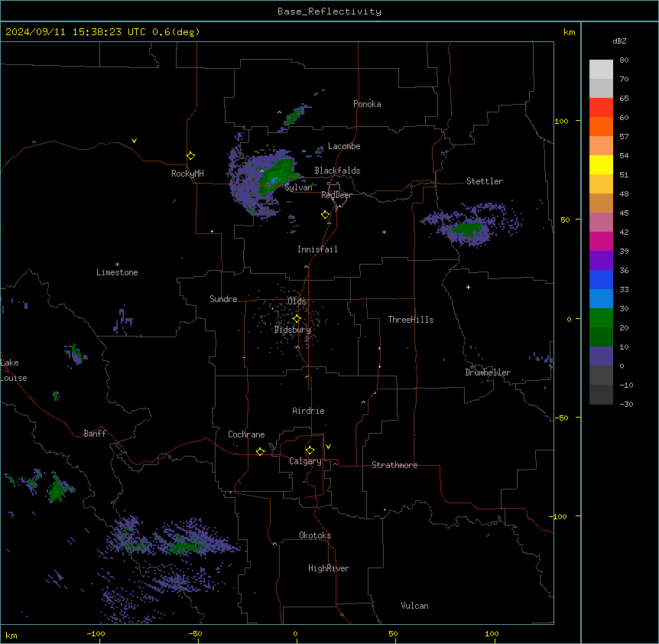Select the Didsbury label
Image resolution: width=659 pixels, height=644 pixels.
[x=293, y=330]
